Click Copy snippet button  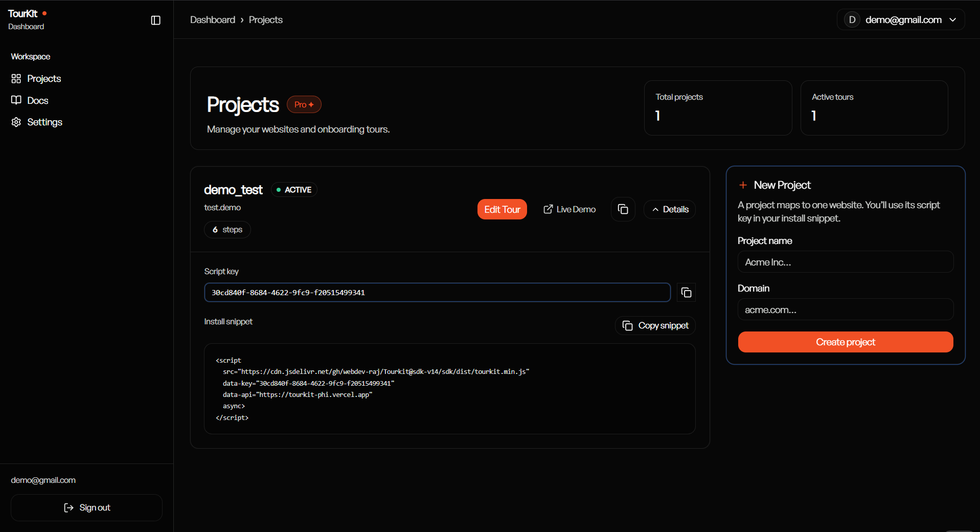(x=655, y=326)
